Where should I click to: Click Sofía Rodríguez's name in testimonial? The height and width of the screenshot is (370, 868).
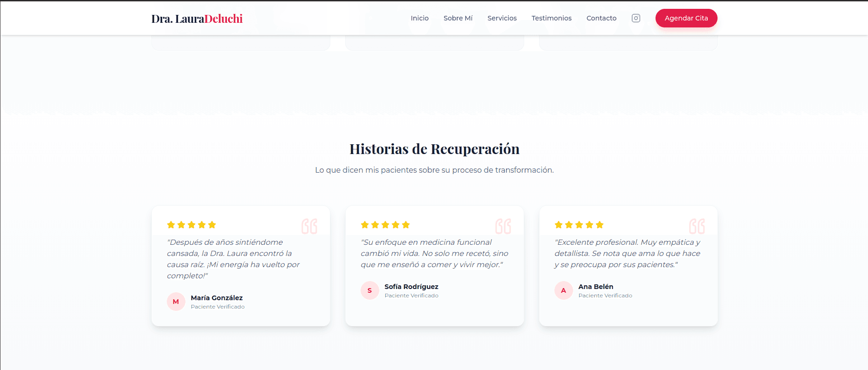411,287
